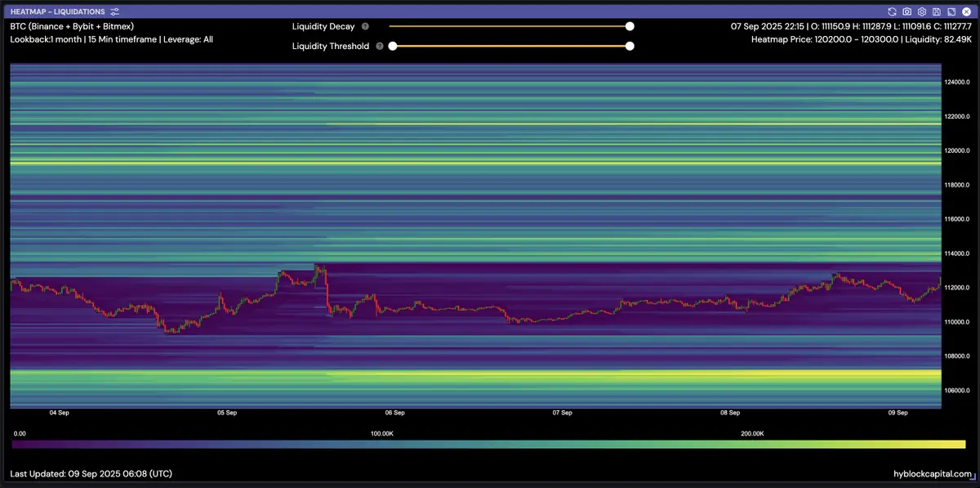Click the OHLC readout for 07 Sep 22:15
Image resolution: width=980 pixels, height=488 pixels.
(x=850, y=26)
